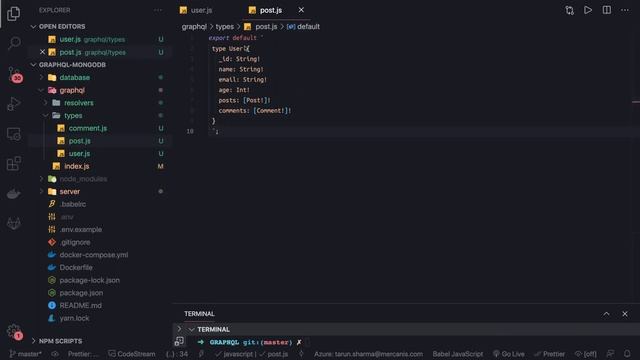Image resolution: width=640 pixels, height=360 pixels.
Task: Open the Explorer view in activity bar
Action: click(x=13, y=14)
